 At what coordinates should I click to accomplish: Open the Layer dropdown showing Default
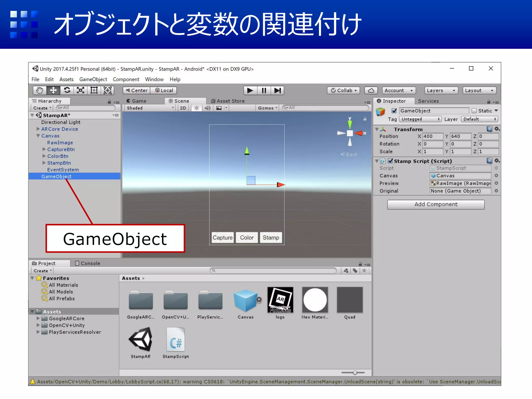[x=479, y=119]
